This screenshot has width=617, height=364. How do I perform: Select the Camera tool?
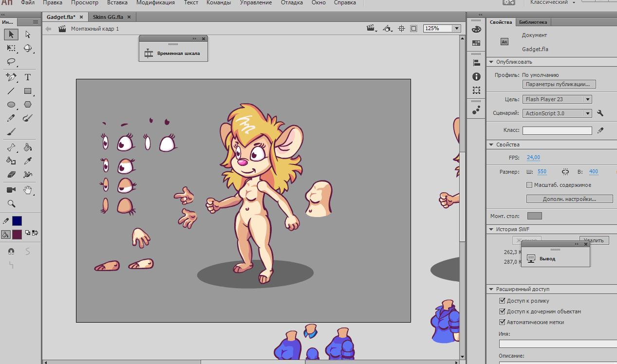tap(11, 190)
